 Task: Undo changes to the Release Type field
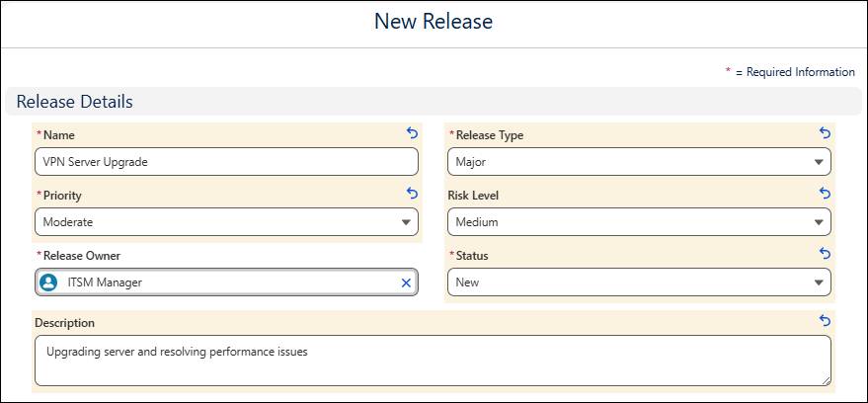point(825,133)
